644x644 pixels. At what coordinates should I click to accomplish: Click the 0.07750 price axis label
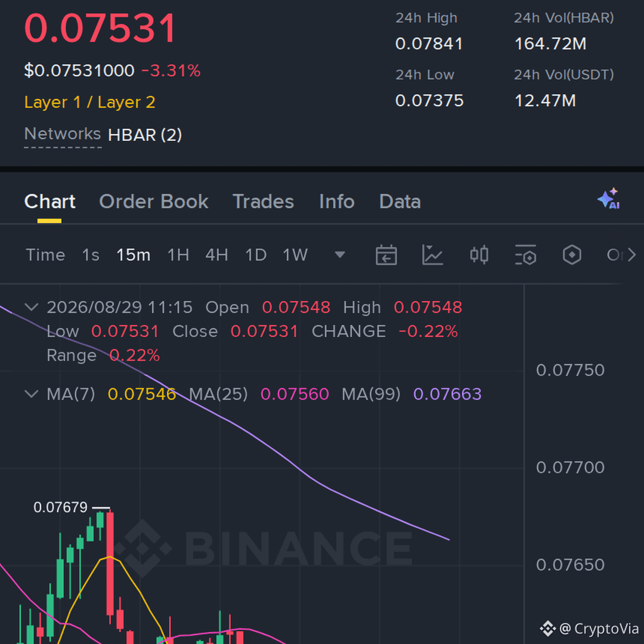click(570, 370)
